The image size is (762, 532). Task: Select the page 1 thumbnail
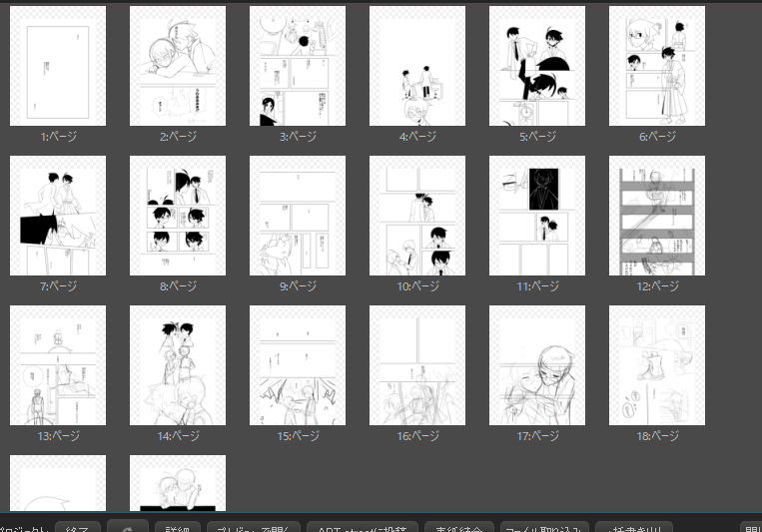tap(58, 66)
